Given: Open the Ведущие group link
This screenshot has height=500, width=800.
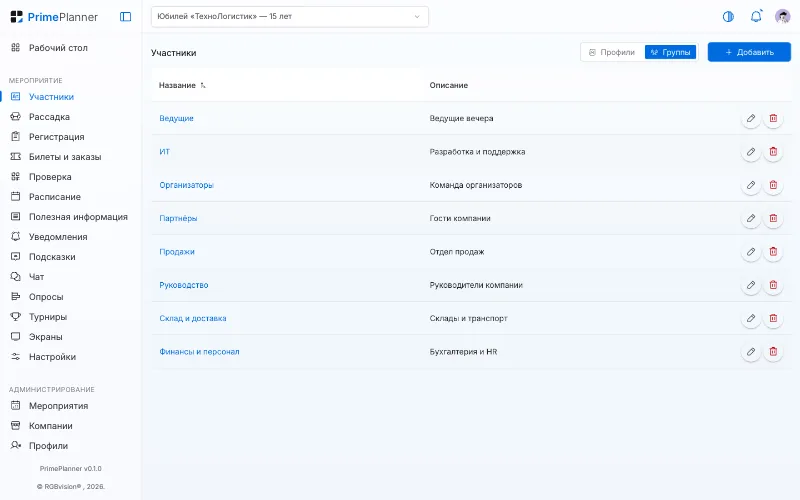Looking at the screenshot, I should click(176, 118).
